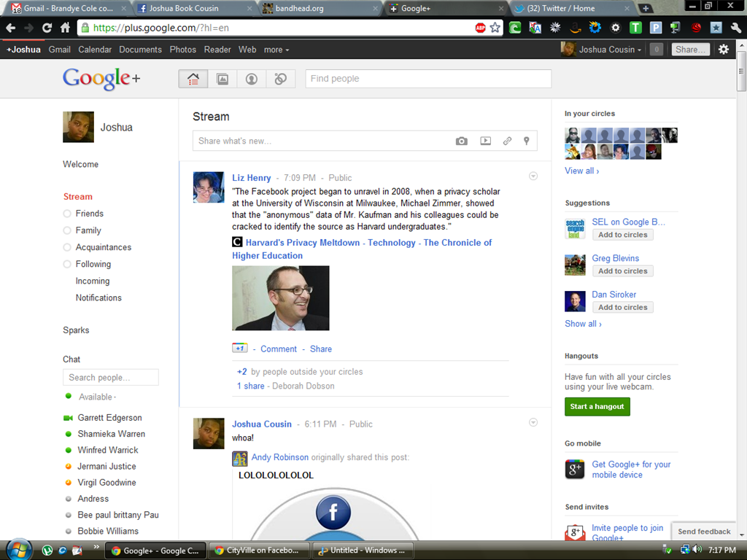This screenshot has width=747, height=560.
Task: Open Gmail from the top Google bar
Action: [60, 50]
